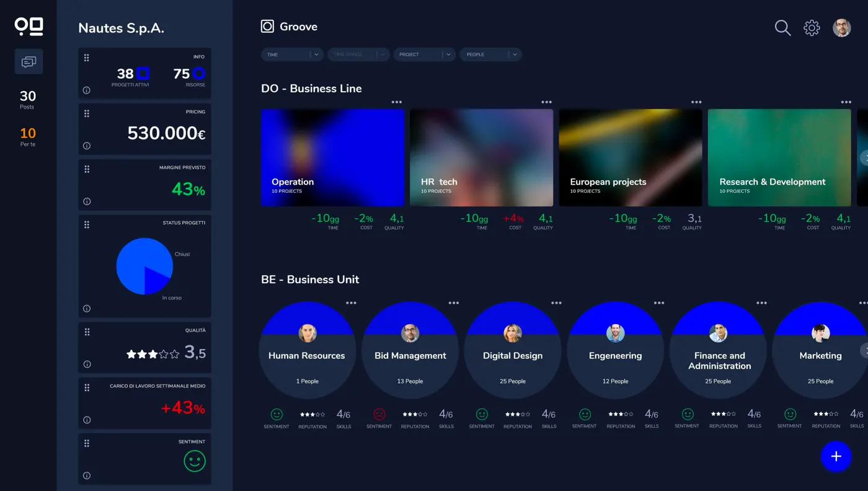This screenshot has height=491, width=868.
Task: Click the +4% cost value under HR tech
Action: coord(513,218)
